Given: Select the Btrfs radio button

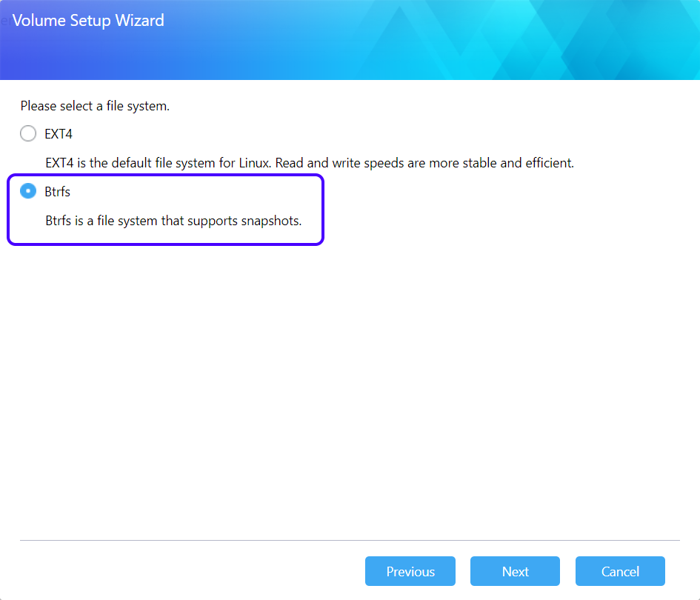Looking at the screenshot, I should click(28, 192).
